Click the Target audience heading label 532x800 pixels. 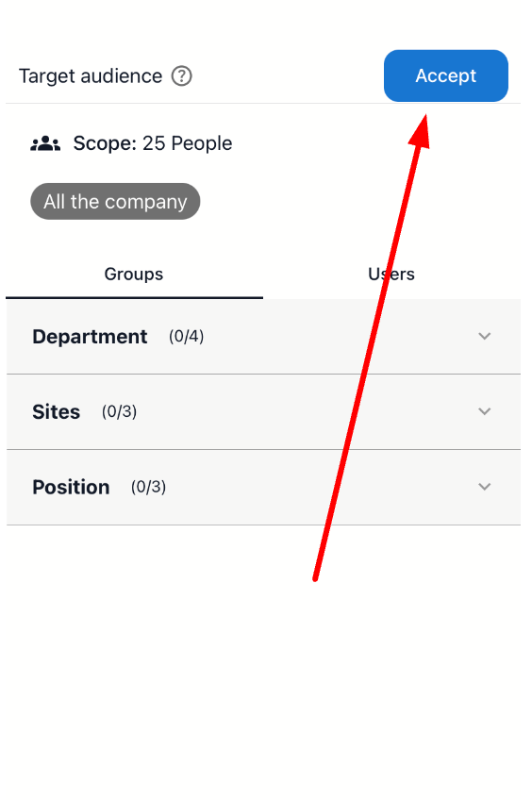(x=91, y=76)
